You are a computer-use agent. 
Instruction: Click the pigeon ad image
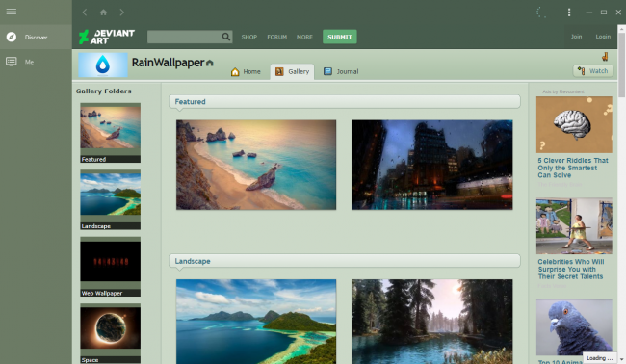(574, 327)
